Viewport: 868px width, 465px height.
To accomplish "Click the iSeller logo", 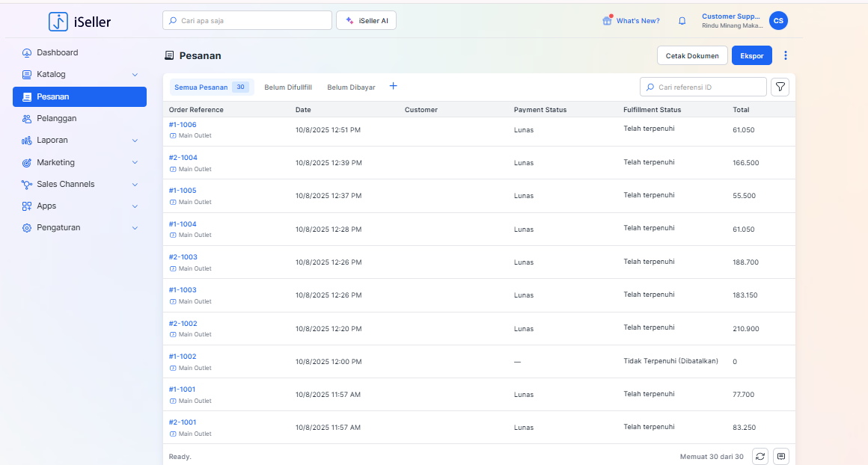I will pos(80,22).
